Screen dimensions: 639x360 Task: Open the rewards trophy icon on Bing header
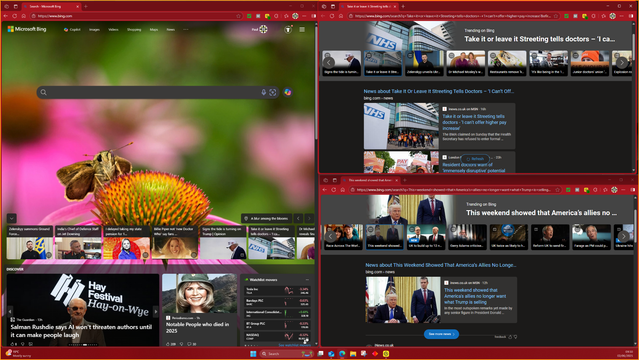coord(288,29)
